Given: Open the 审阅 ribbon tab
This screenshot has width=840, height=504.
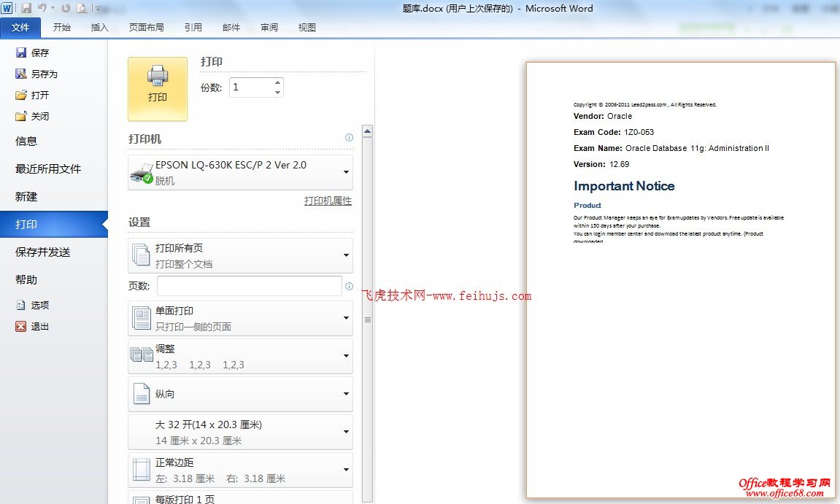Looking at the screenshot, I should 269,27.
